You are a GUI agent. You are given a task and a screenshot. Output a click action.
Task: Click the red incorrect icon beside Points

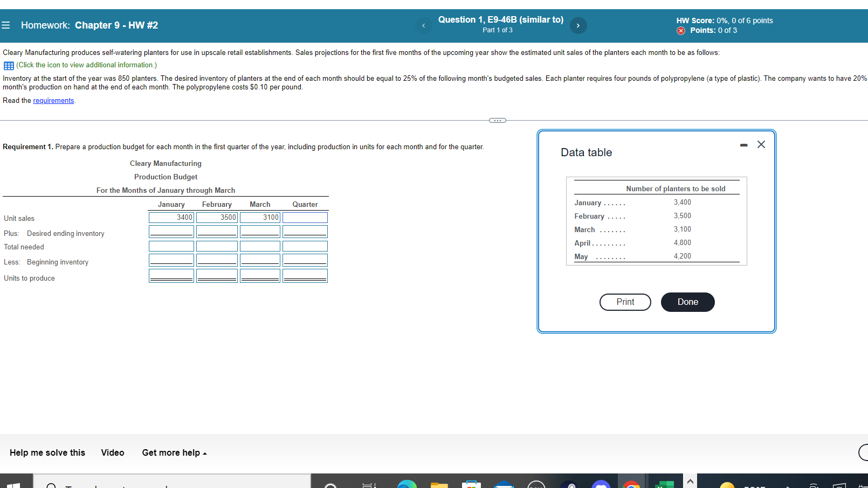[x=681, y=31]
